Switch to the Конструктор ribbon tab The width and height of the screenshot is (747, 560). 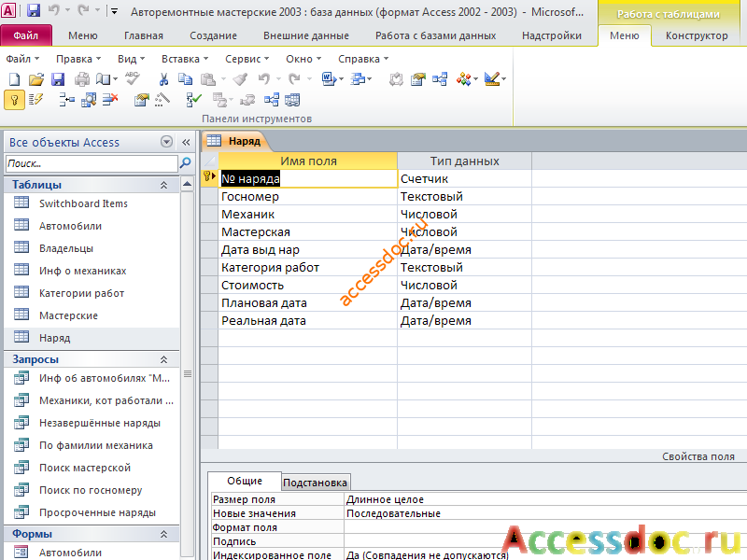point(697,35)
